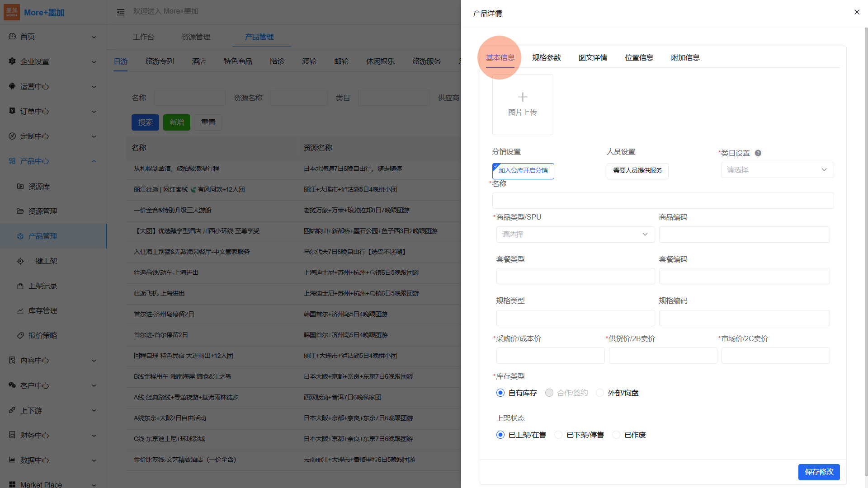
Task: Click the 企业设置 gear icon
Action: [12, 61]
